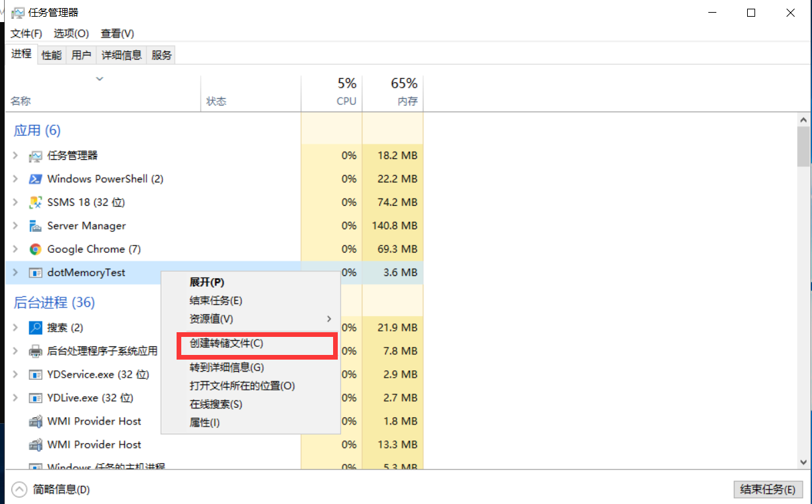Click the printer icon for 后台处理程序子系统应用
The height and width of the screenshot is (504, 812).
point(35,351)
